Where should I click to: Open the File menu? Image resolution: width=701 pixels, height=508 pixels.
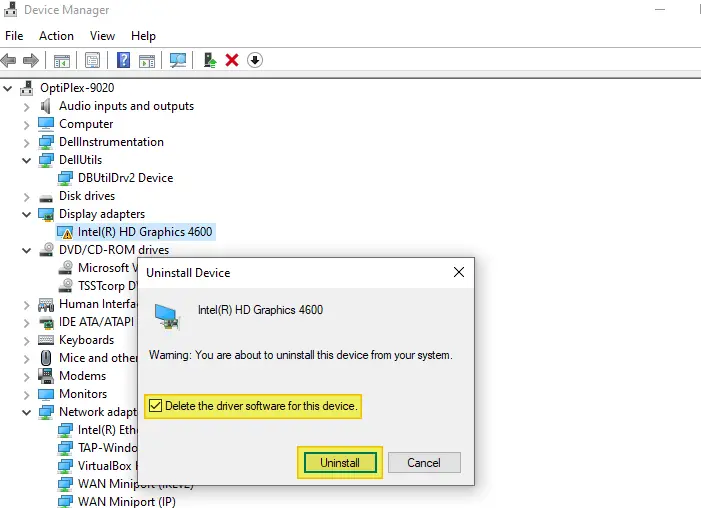click(14, 36)
